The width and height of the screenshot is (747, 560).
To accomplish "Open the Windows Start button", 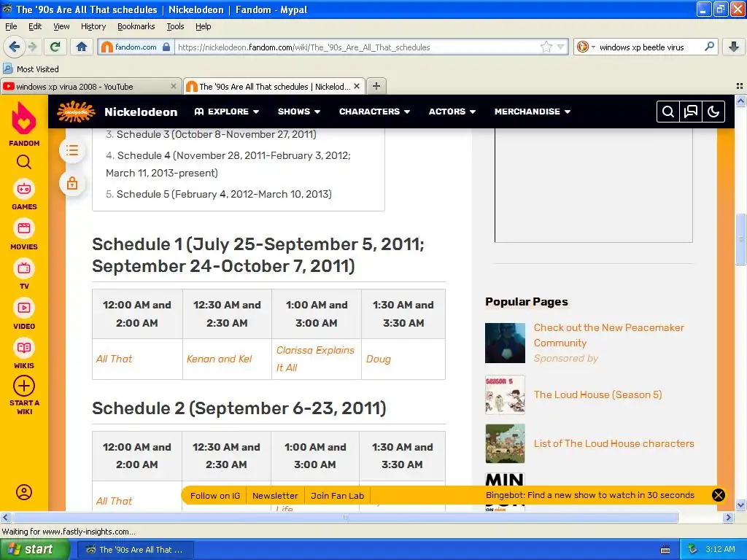I will pyautogui.click(x=35, y=549).
